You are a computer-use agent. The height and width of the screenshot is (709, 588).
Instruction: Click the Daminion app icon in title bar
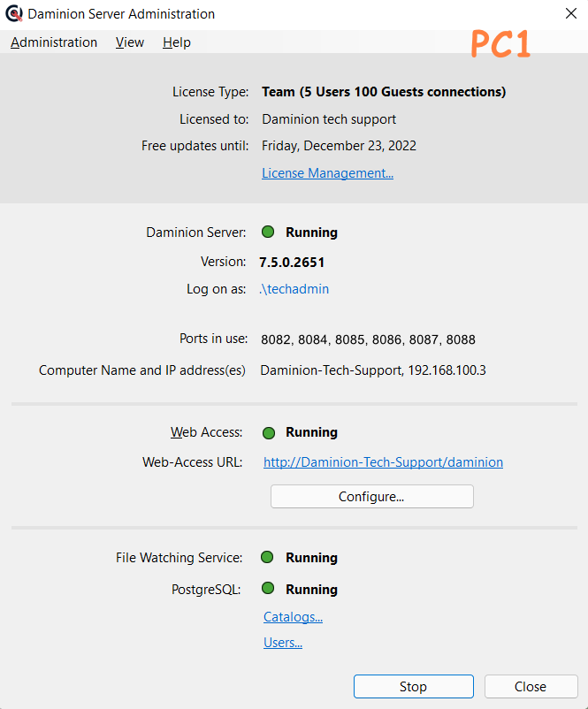(13, 14)
